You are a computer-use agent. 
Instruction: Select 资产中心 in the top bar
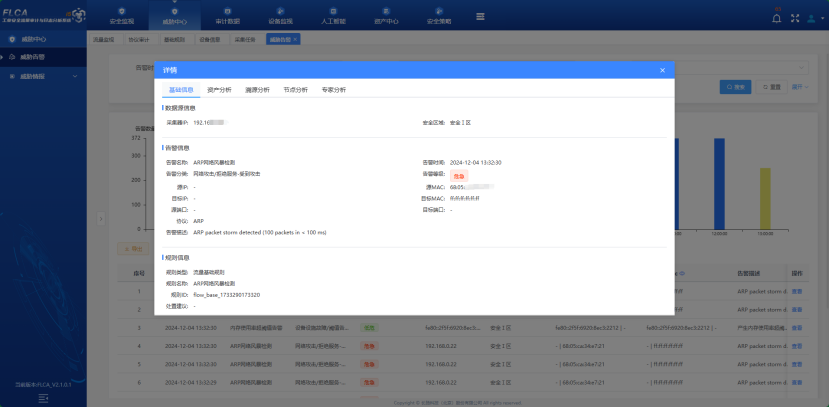click(387, 16)
